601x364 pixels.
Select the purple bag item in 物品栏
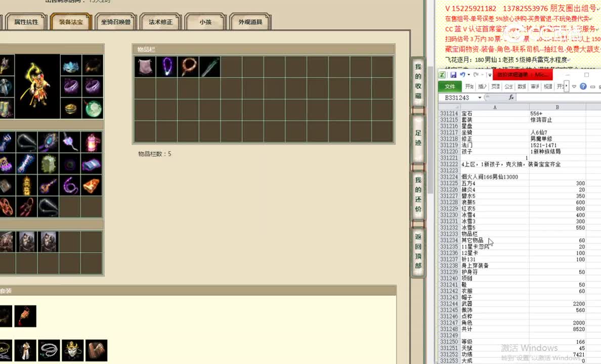(x=145, y=66)
